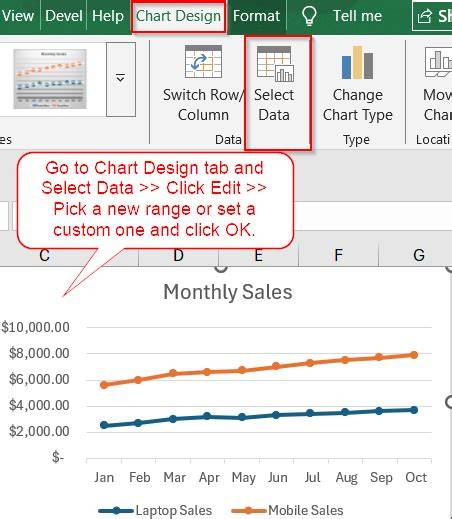452x519 pixels.
Task: Open the Help tab
Action: point(108,16)
